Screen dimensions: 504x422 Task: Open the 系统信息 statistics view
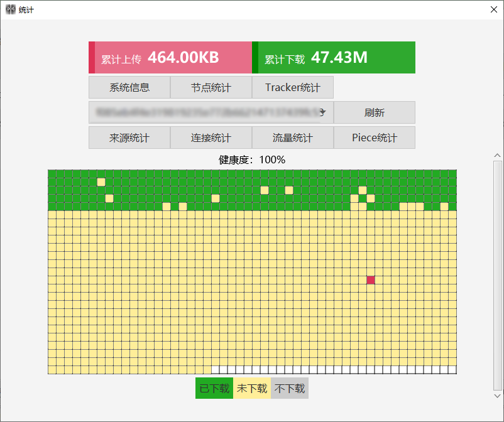point(129,87)
